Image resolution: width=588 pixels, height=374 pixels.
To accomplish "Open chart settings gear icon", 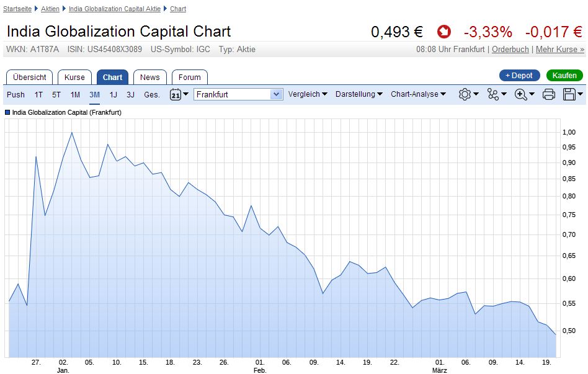I will [x=465, y=94].
